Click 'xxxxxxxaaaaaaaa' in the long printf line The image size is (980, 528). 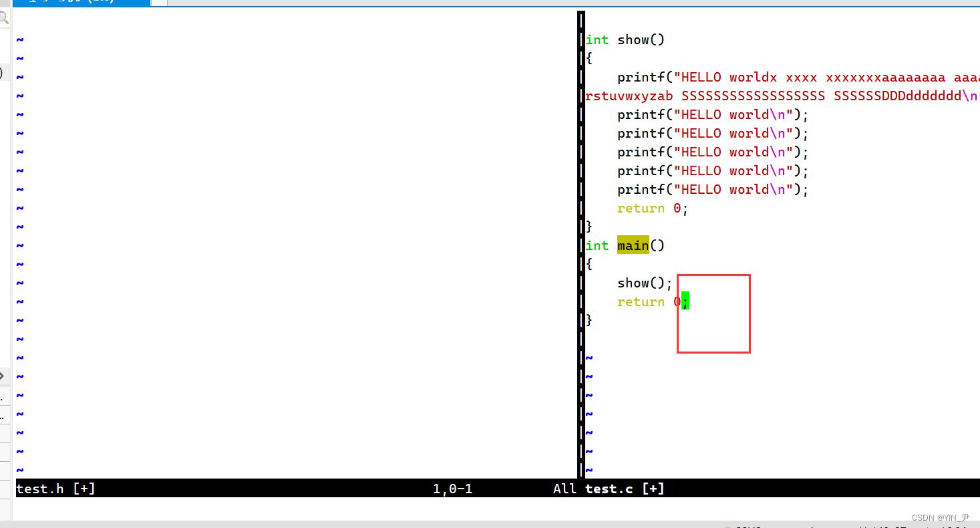click(x=886, y=77)
